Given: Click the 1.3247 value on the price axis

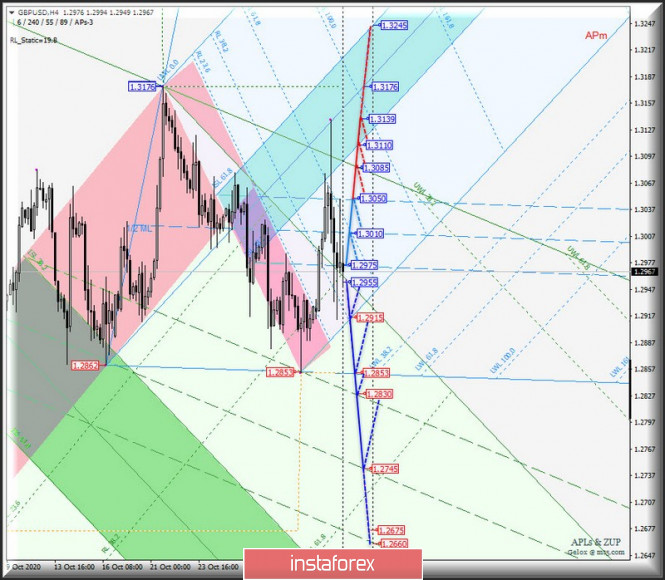Looking at the screenshot, I should (645, 24).
